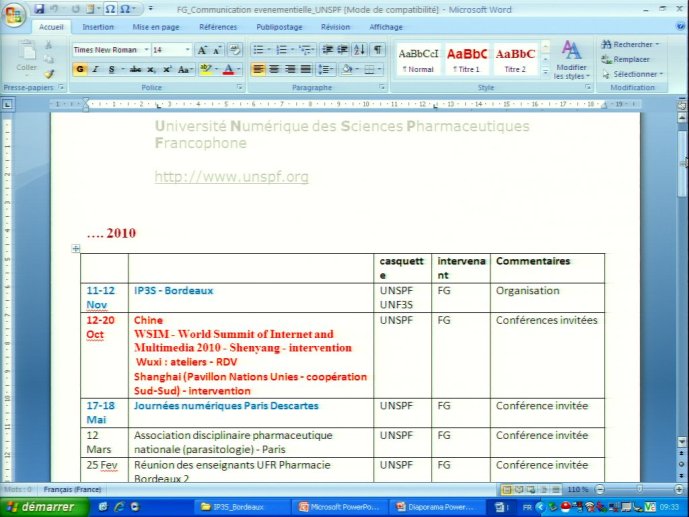Viewport: 689px width, 517px height.
Task: Apply the yellow text highlight color
Action: 205,69
